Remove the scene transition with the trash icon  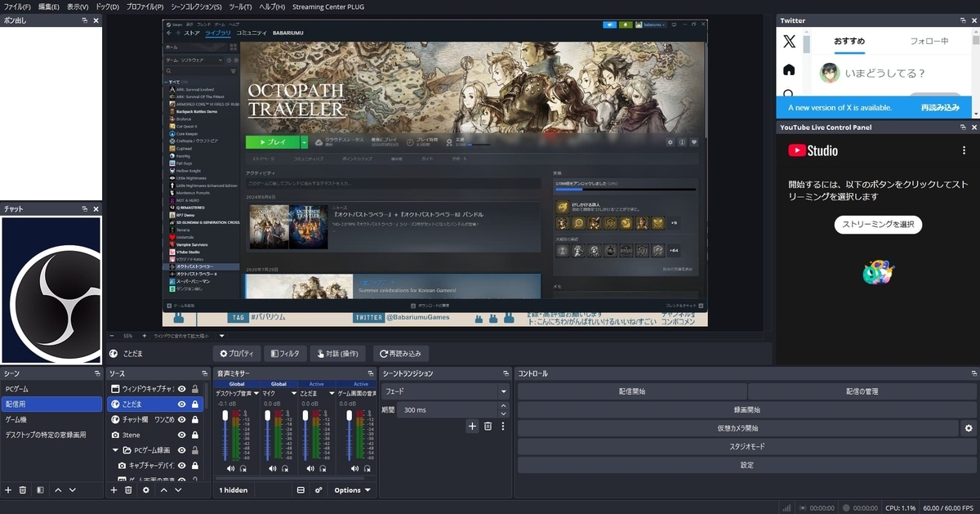(488, 426)
